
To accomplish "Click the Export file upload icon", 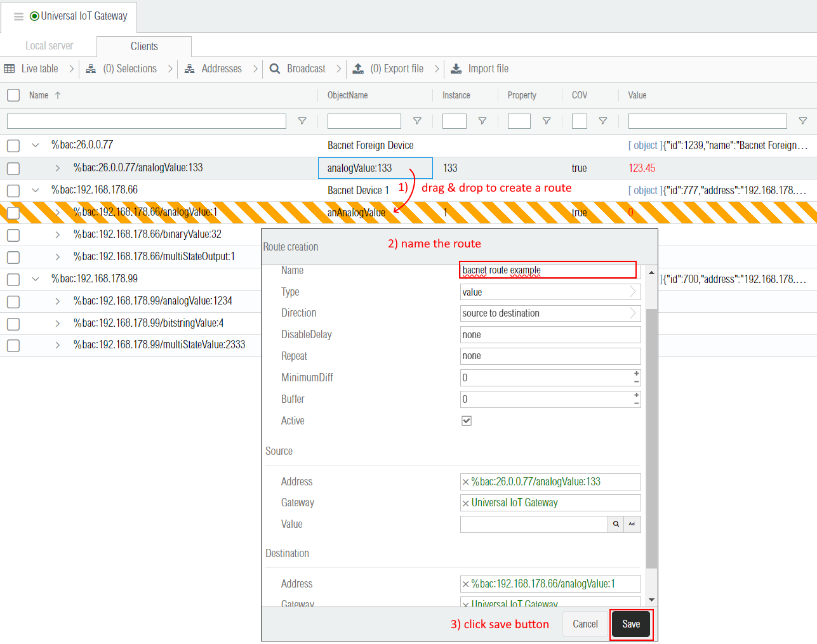I will [x=358, y=69].
